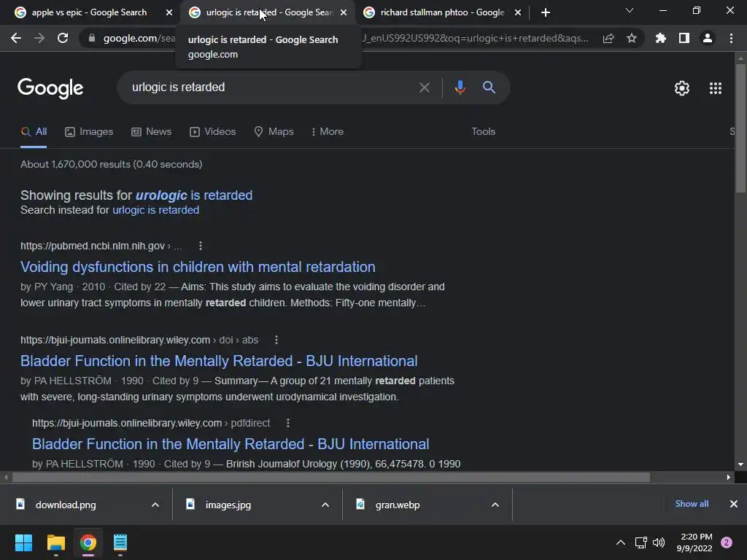This screenshot has width=747, height=560.
Task: Show all downloads
Action: point(692,504)
